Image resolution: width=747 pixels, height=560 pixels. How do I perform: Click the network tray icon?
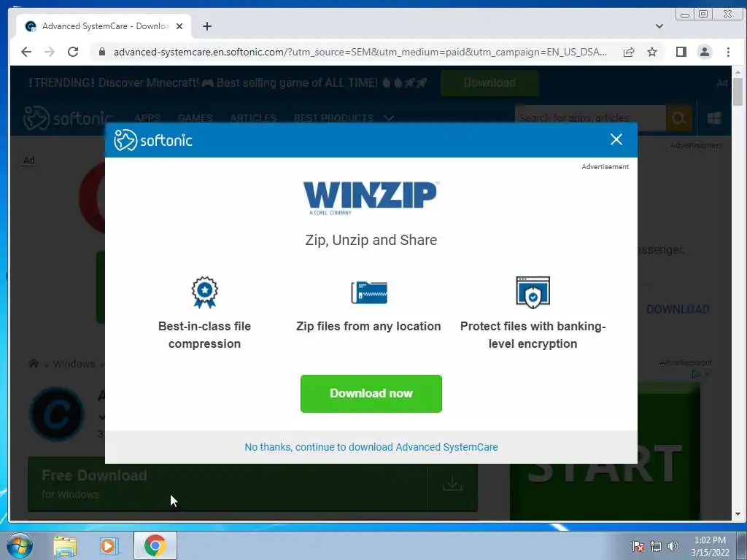point(656,546)
